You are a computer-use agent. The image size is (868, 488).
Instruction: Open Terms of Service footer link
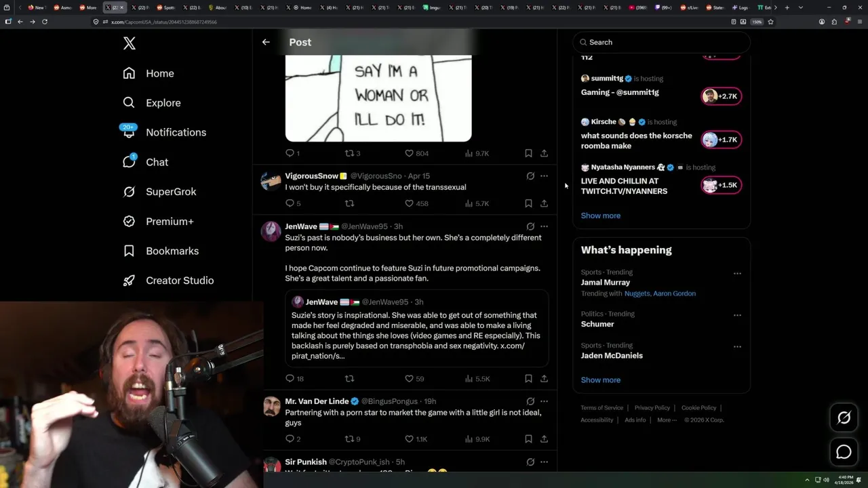[601, 408]
